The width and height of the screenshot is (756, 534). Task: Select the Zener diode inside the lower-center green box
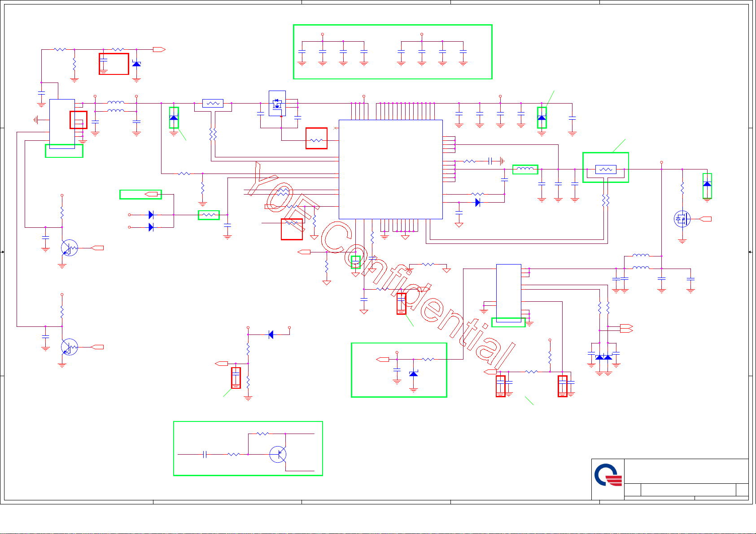[x=413, y=374]
